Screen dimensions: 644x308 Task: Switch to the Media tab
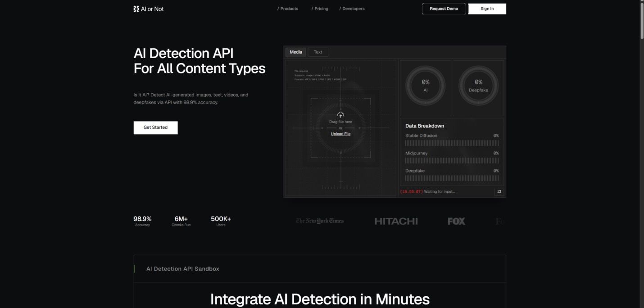pyautogui.click(x=296, y=52)
